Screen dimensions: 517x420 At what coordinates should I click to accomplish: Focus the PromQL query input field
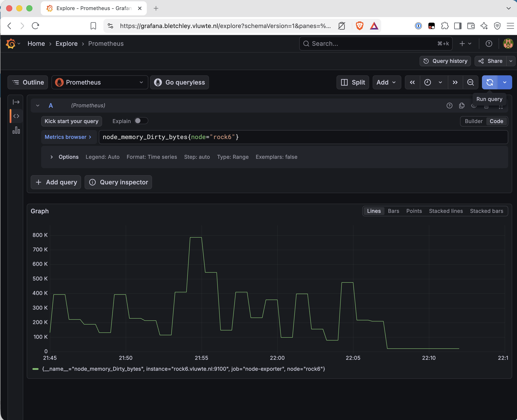click(303, 137)
